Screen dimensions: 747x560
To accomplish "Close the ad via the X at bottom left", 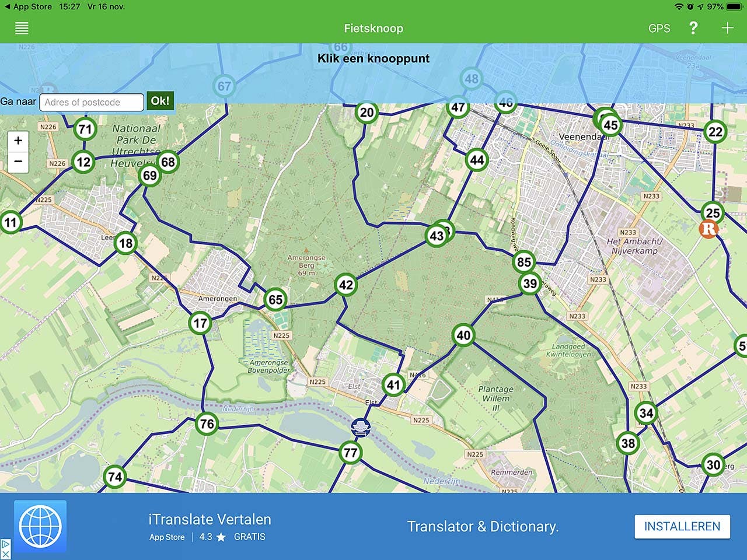I will (x=5, y=555).
